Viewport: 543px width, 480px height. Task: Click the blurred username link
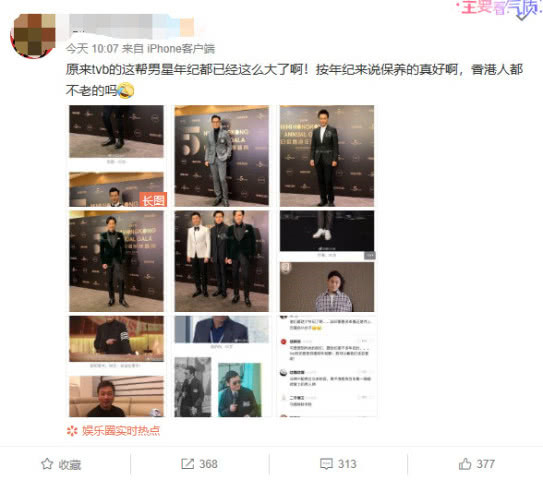(x=132, y=27)
